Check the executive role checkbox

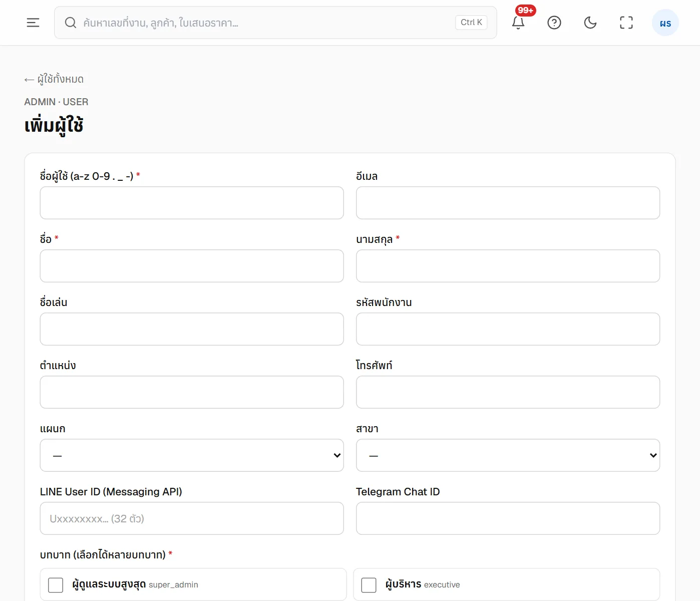[369, 585]
